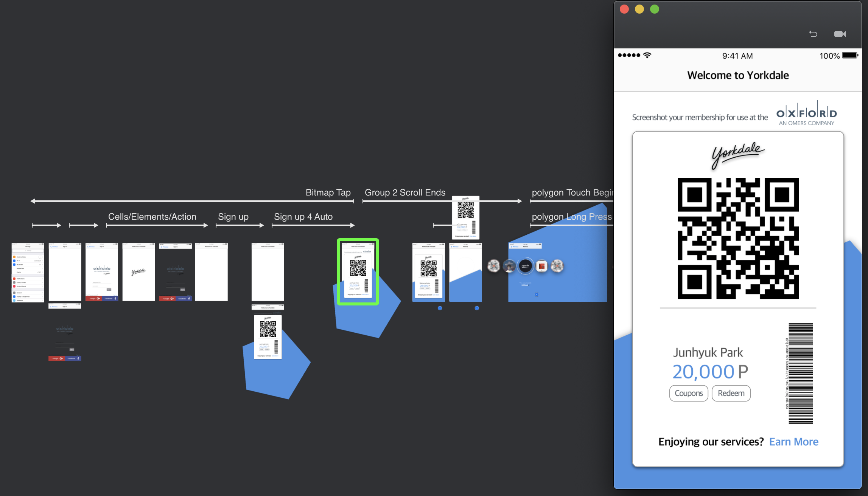
Task: Select the Sign up transition label
Action: coord(233,217)
